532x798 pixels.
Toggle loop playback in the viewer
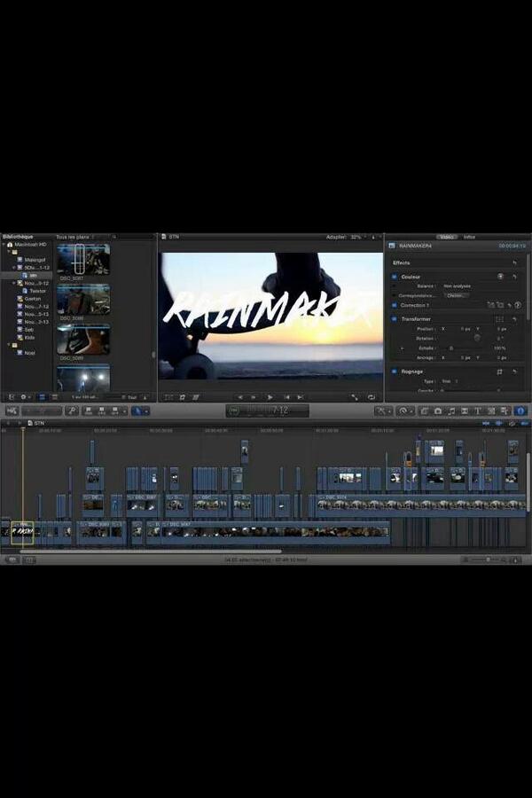(372, 397)
